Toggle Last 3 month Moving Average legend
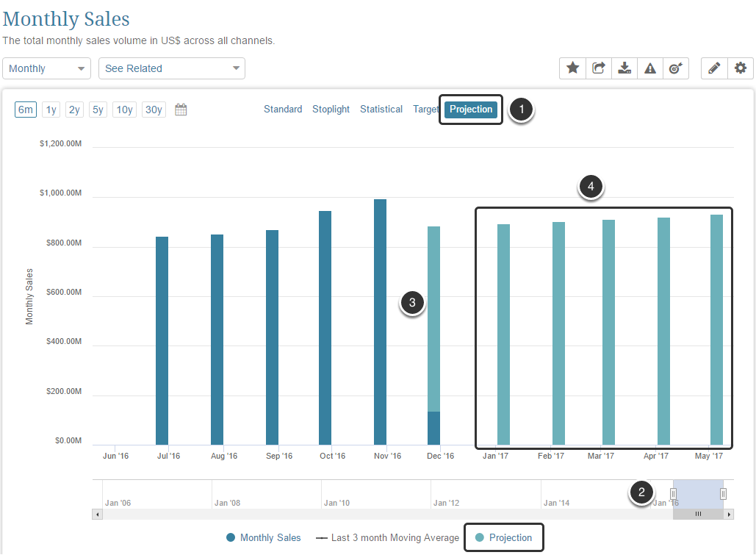 (x=387, y=537)
